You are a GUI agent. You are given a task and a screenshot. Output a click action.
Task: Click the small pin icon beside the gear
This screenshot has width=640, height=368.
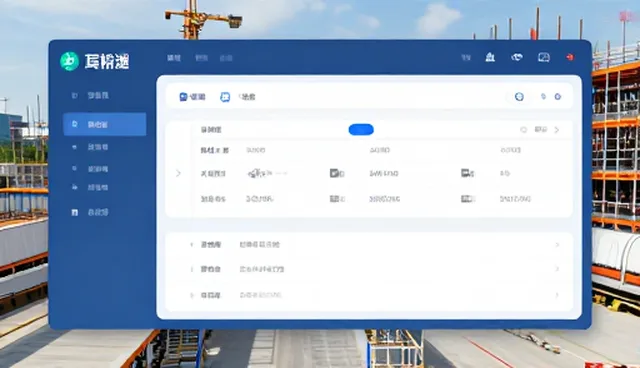click(543, 97)
